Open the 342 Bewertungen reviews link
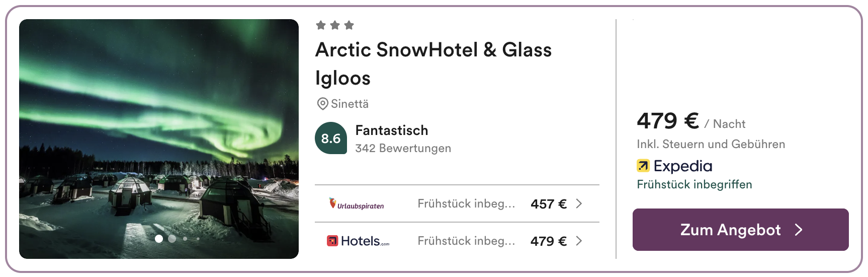The width and height of the screenshot is (868, 277). (x=403, y=148)
